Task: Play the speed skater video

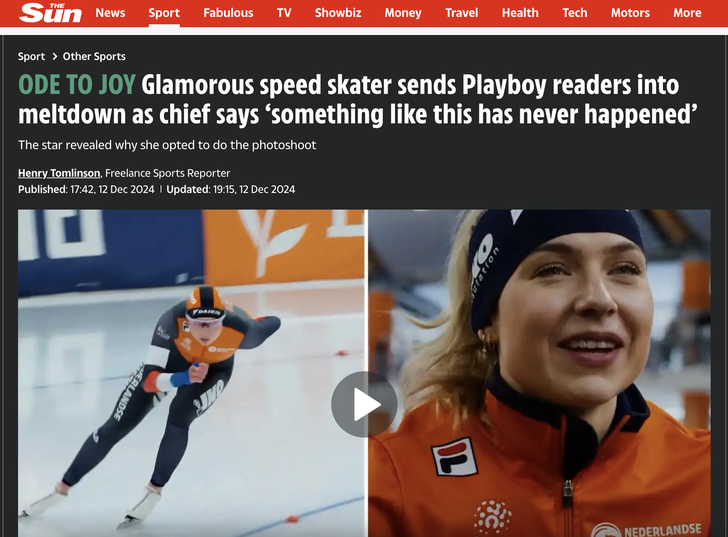Action: [364, 404]
